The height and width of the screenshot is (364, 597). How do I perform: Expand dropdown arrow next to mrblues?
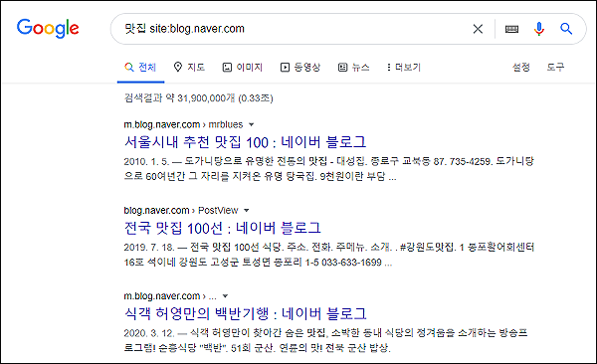click(251, 125)
